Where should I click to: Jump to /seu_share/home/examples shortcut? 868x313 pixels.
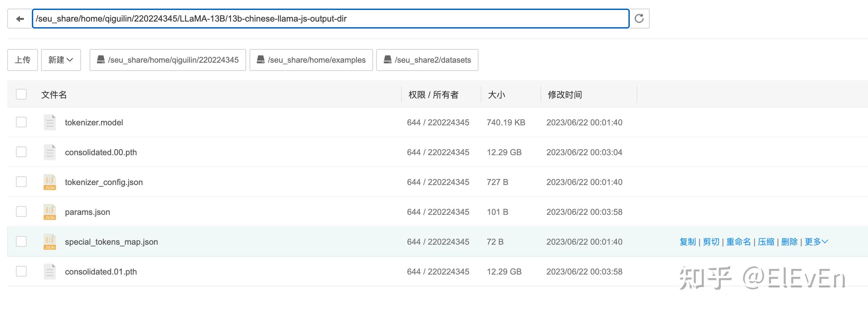tap(311, 60)
